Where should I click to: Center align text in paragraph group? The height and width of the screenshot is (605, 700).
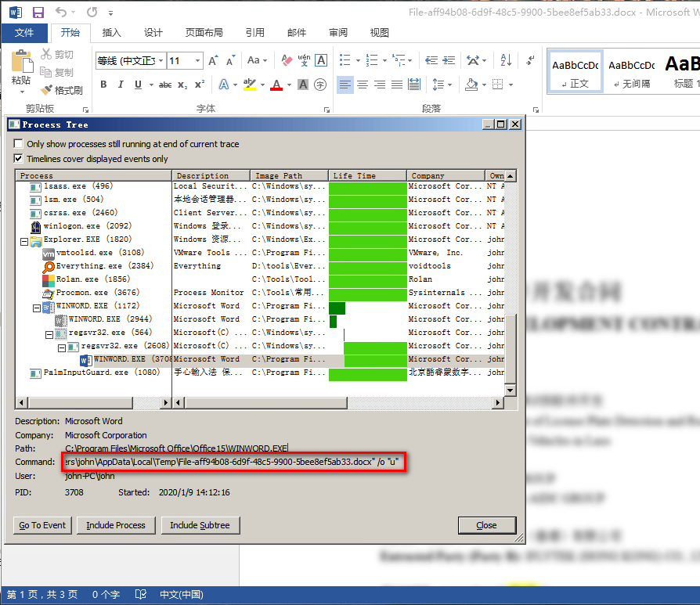point(363,85)
